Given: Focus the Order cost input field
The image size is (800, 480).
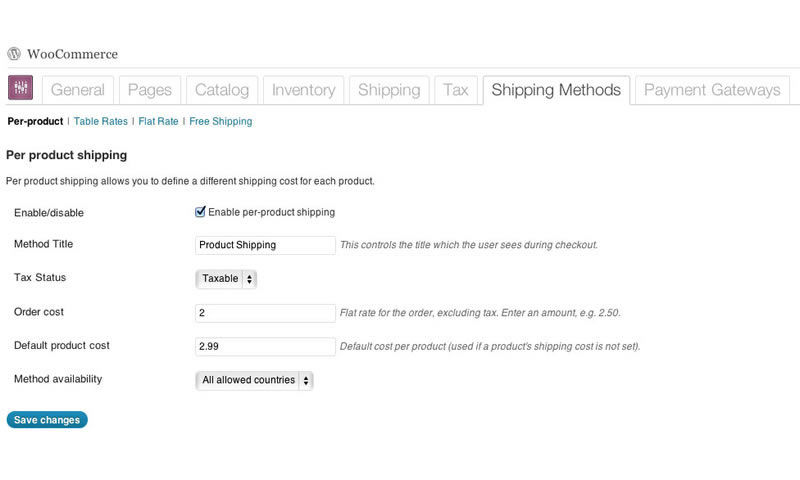Looking at the screenshot, I should click(x=265, y=313).
